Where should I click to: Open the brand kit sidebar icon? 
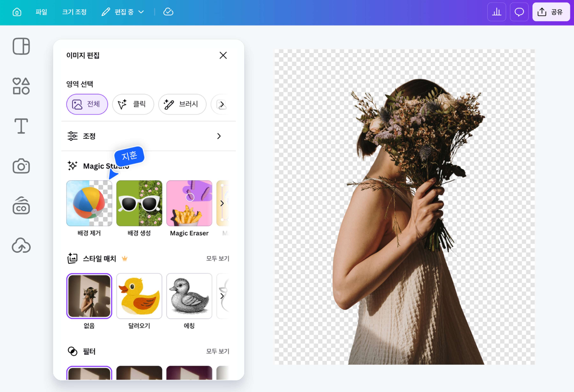[21, 206]
